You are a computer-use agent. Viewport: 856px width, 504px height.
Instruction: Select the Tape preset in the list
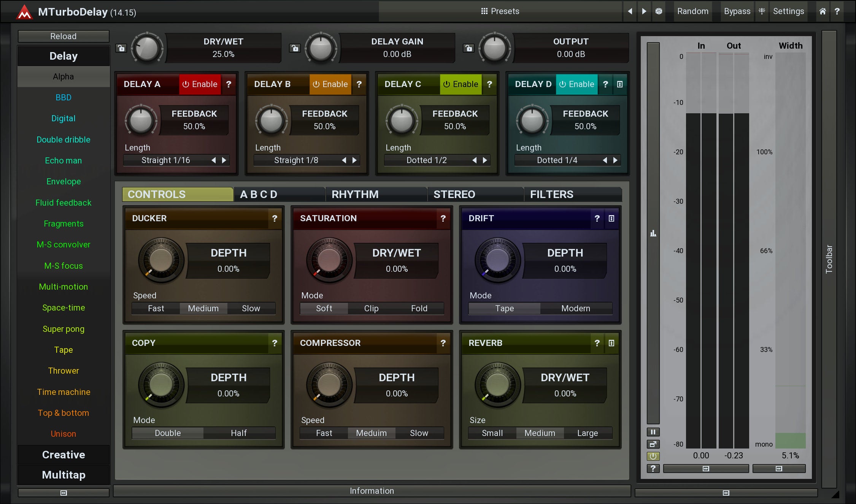pos(64,350)
